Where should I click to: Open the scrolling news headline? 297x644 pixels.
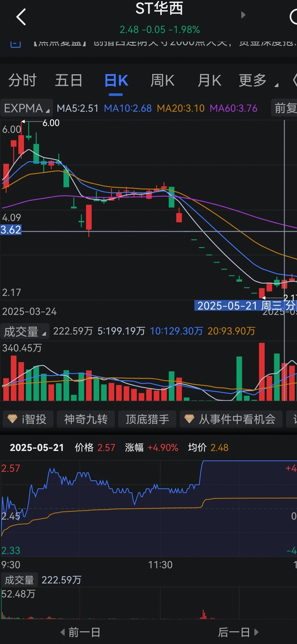[165, 44]
